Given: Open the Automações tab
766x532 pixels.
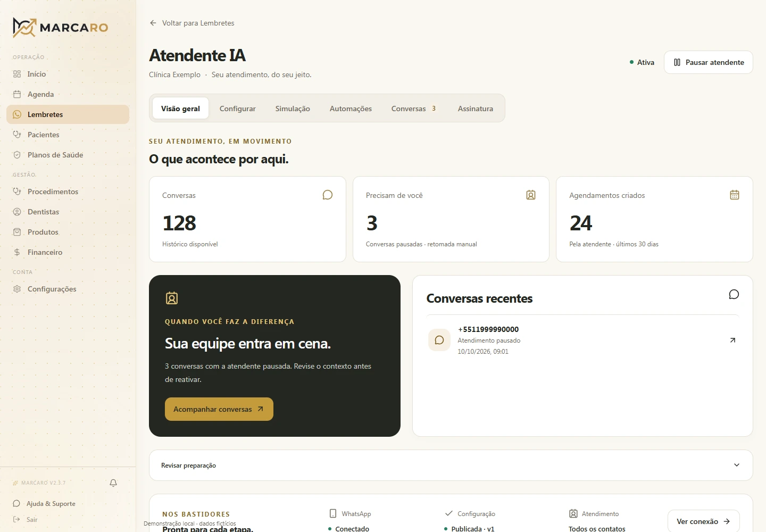Looking at the screenshot, I should (x=351, y=109).
